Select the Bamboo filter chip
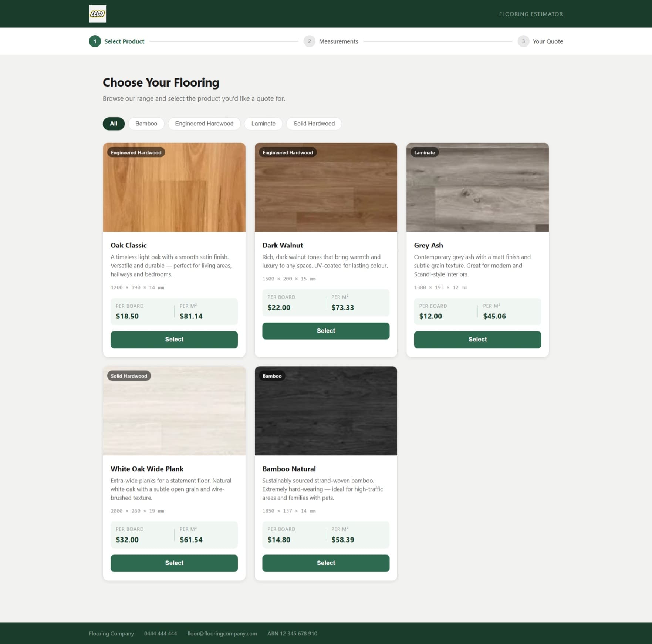 146,124
